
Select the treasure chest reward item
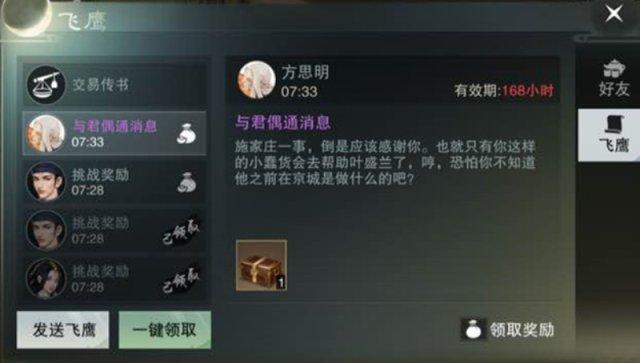(261, 265)
